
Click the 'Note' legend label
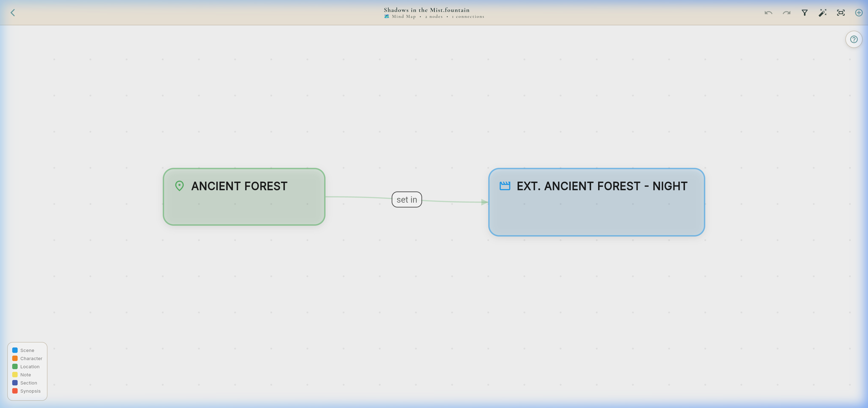tap(26, 375)
